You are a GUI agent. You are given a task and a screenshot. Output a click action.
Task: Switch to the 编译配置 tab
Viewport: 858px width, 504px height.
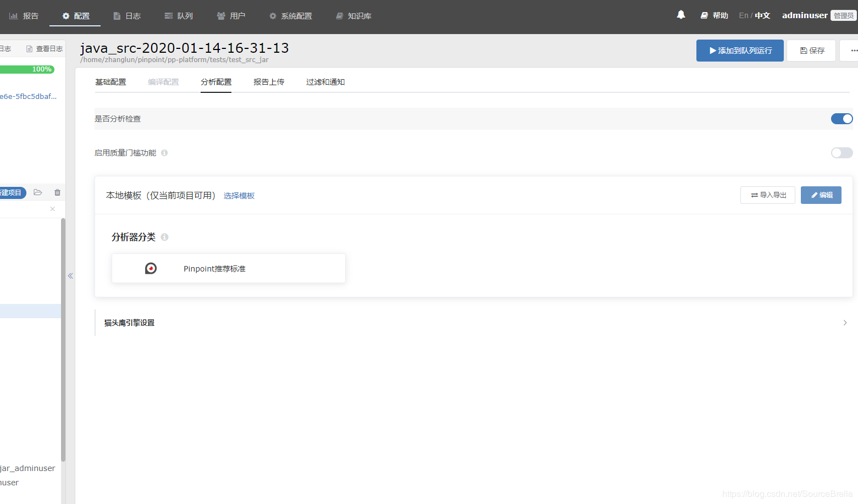pos(163,82)
